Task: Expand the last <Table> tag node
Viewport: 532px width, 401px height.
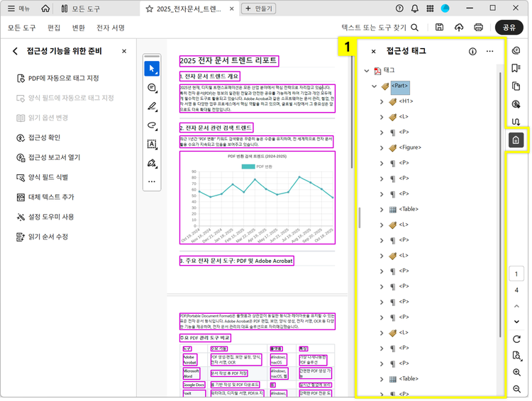Action: coord(382,379)
